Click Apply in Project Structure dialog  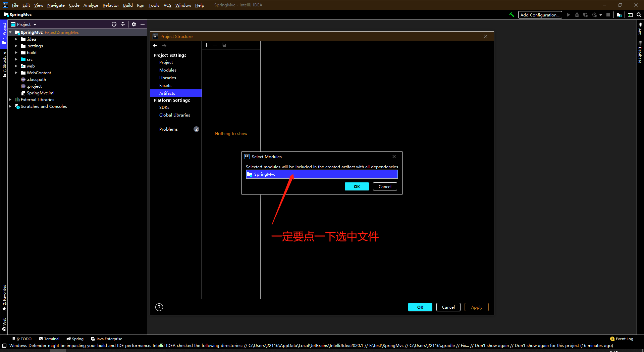click(476, 307)
